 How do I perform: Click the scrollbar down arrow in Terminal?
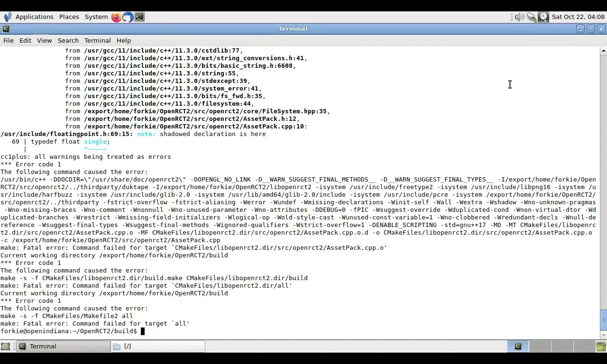coord(603,335)
